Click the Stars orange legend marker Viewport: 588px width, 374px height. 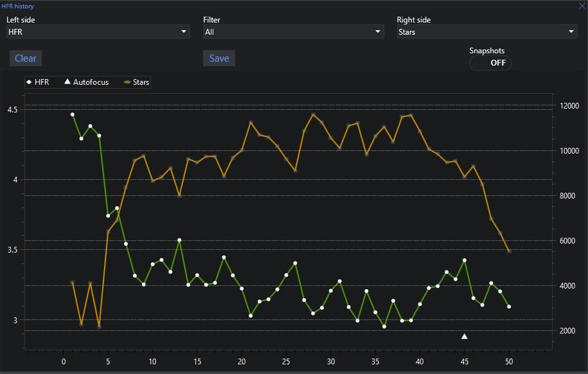coord(127,82)
